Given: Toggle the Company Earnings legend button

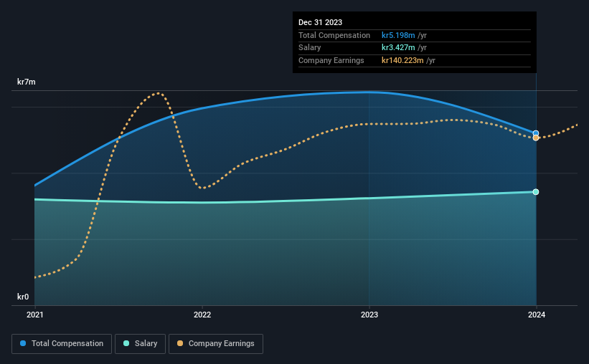Looking at the screenshot, I should tap(216, 344).
